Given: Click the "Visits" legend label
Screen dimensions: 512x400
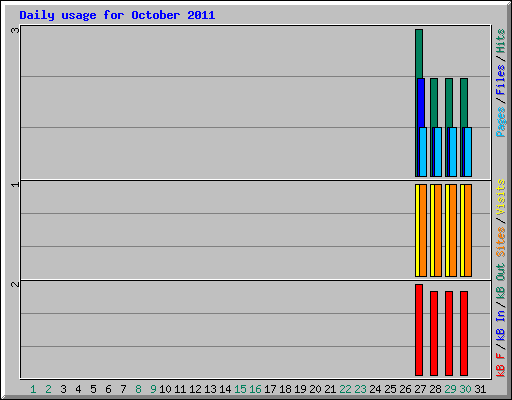Looking at the screenshot, I should pyautogui.click(x=501, y=197).
